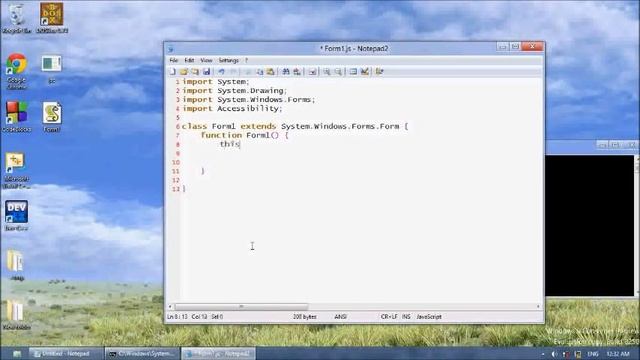The image size is (640, 360).
Task: Click on 'import Accessibility;' on line 4
Action: pos(232,109)
